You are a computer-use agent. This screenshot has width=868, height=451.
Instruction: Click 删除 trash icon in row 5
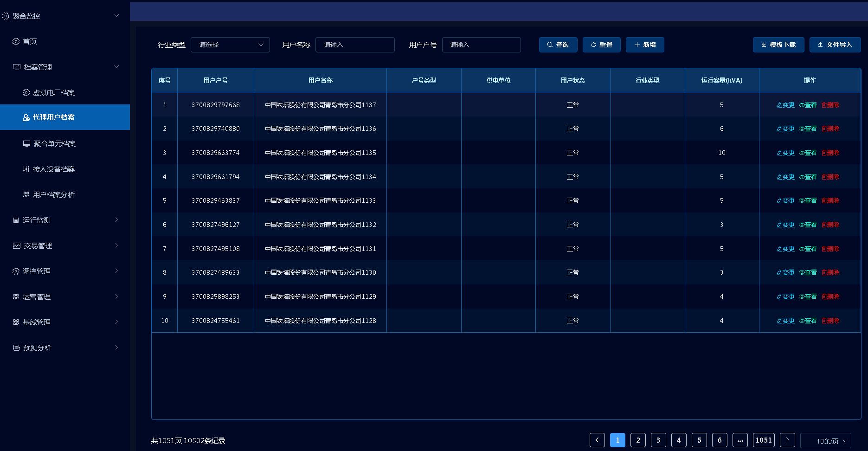824,201
